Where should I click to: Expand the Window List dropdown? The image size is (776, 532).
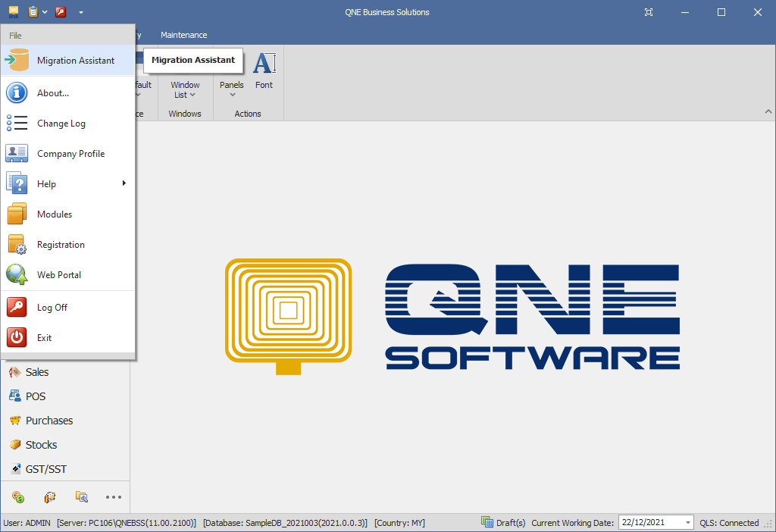point(185,89)
